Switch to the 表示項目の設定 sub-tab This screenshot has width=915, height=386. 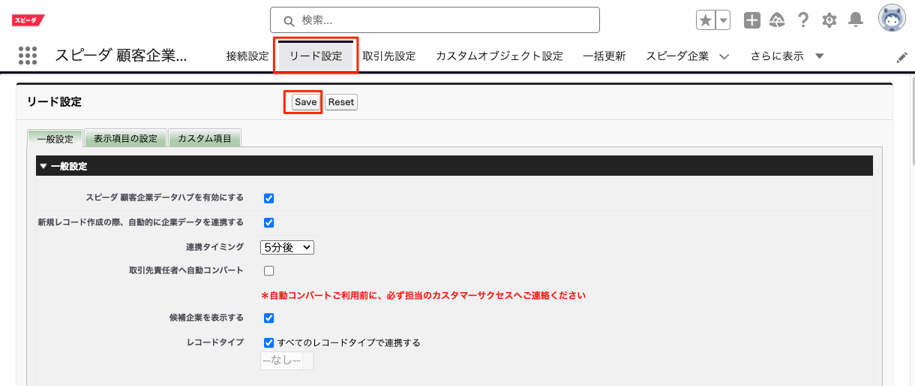(x=125, y=139)
